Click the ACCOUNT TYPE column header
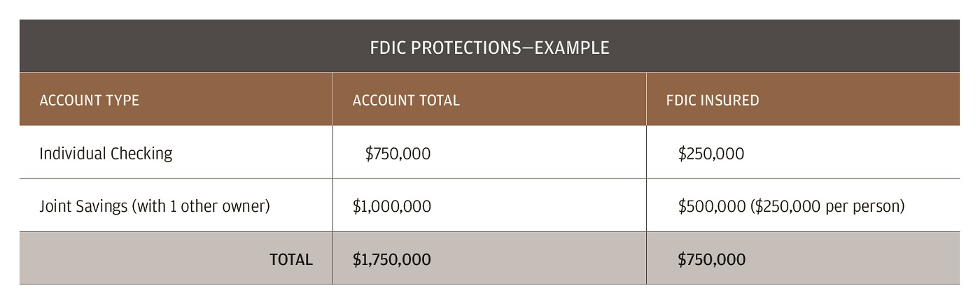 click(89, 100)
